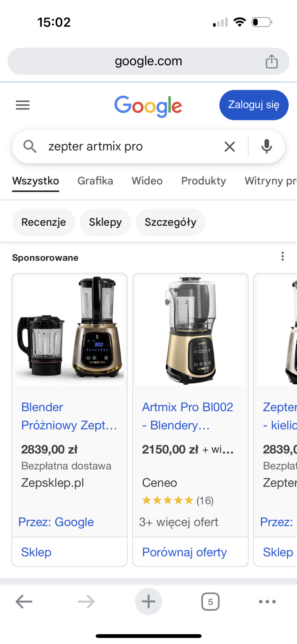This screenshot has width=297, height=644.
Task: Start voice search with microphone icon
Action: tap(266, 147)
